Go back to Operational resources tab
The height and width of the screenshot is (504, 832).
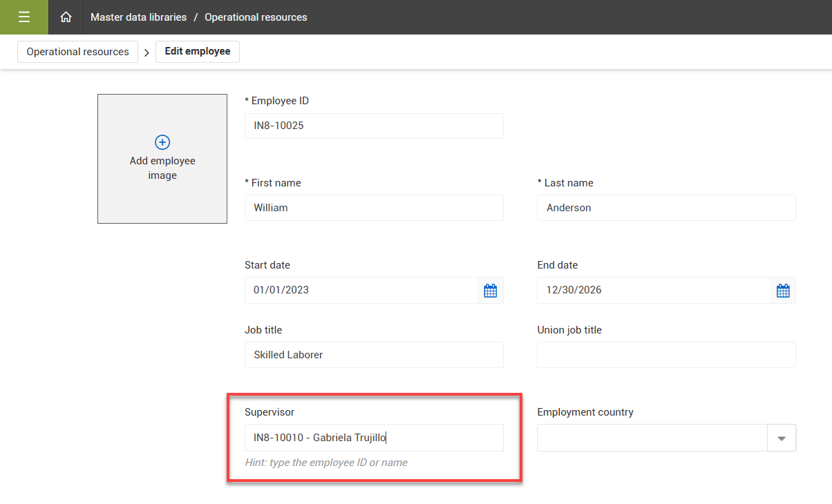coord(77,52)
